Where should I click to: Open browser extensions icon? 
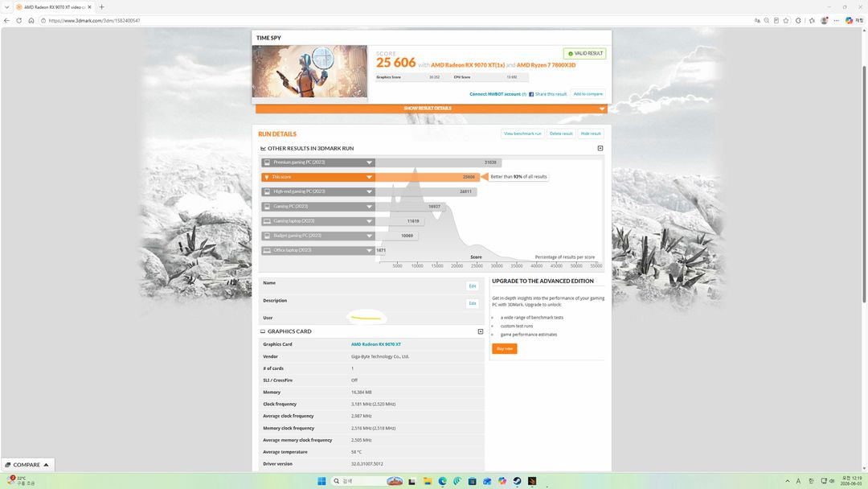798,20
